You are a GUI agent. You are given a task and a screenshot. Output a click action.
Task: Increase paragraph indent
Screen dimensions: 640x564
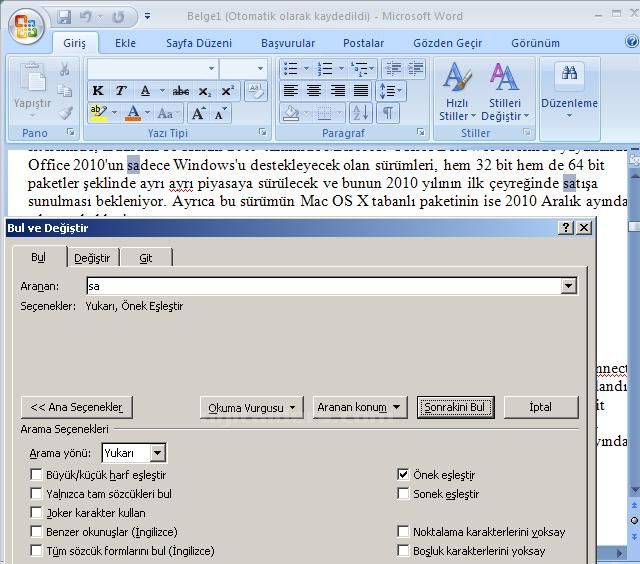[x=416, y=69]
